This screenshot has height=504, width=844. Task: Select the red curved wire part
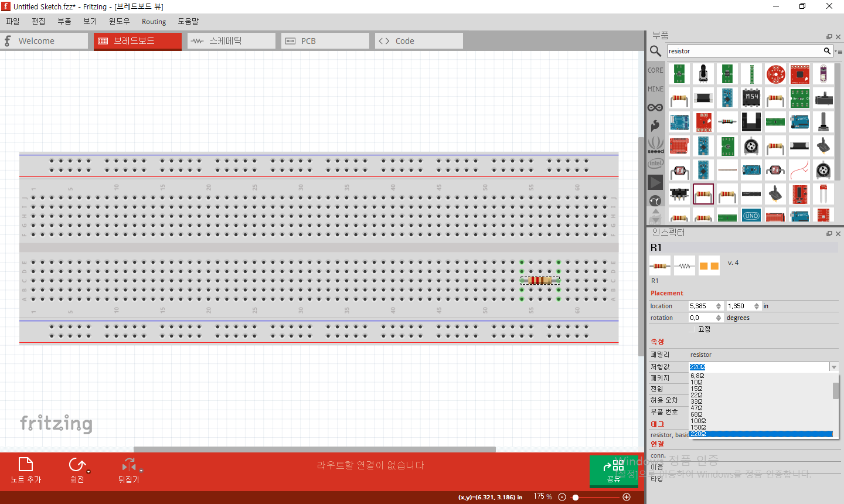(799, 170)
